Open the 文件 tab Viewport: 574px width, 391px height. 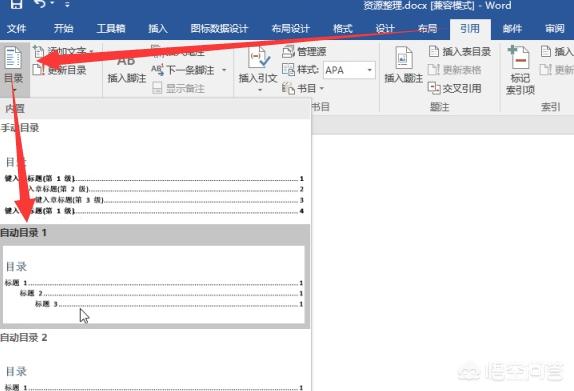coord(16,29)
